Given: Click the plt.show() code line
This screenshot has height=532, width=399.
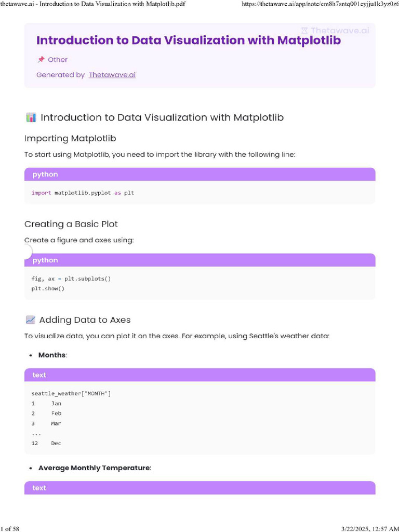Looking at the screenshot, I should point(48,288).
